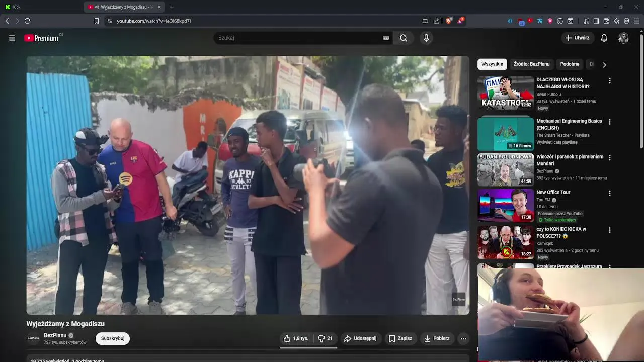
Task: Open the YouTube hamburger guide menu
Action: click(x=12, y=38)
